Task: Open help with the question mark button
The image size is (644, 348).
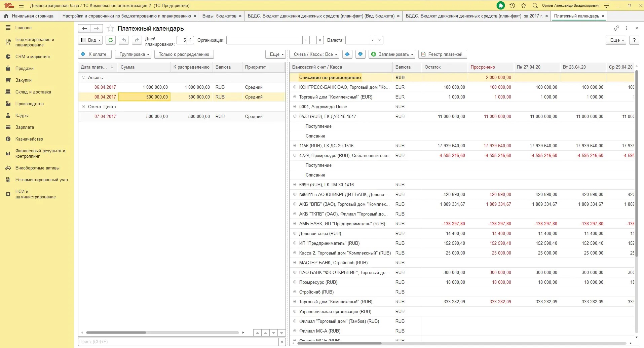Action: [x=634, y=40]
